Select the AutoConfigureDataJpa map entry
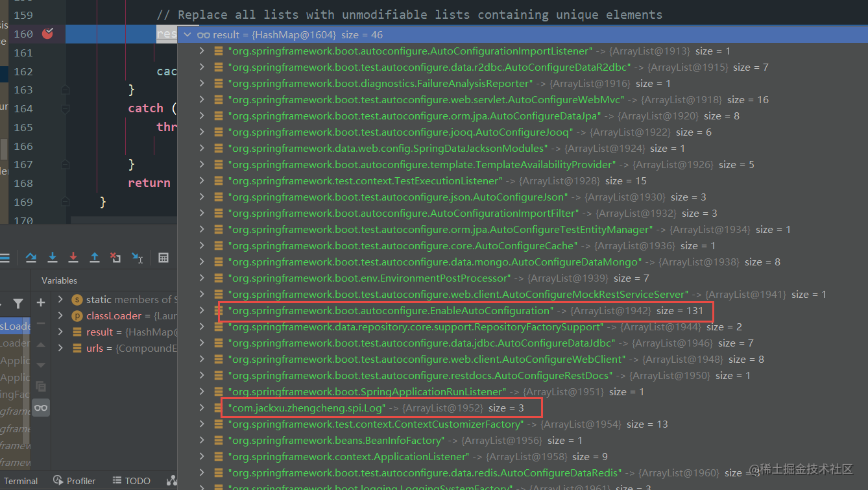The image size is (868, 490). pyautogui.click(x=476, y=116)
